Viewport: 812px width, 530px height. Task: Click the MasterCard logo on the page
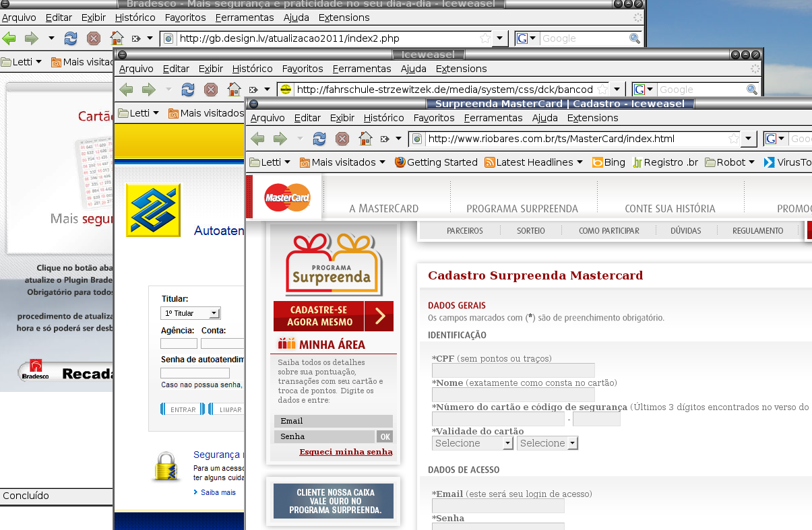[288, 197]
